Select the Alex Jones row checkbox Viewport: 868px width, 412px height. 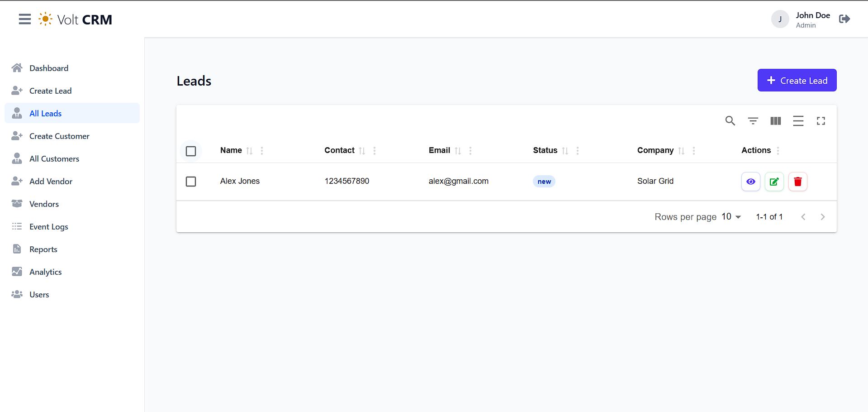tap(191, 182)
